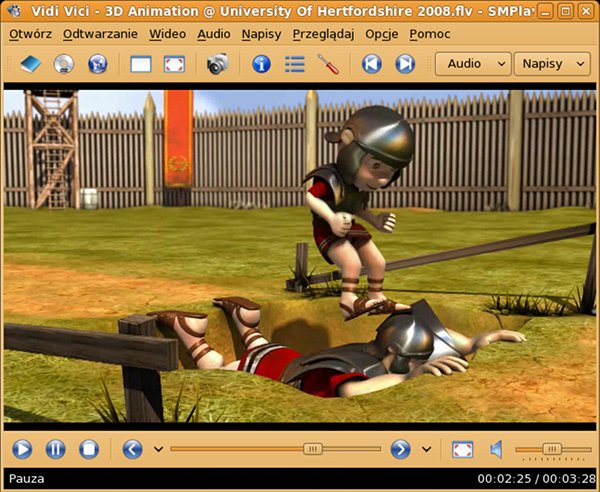This screenshot has height=492, width=600.
Task: Open the Przeglądaj menu
Action: (x=323, y=34)
